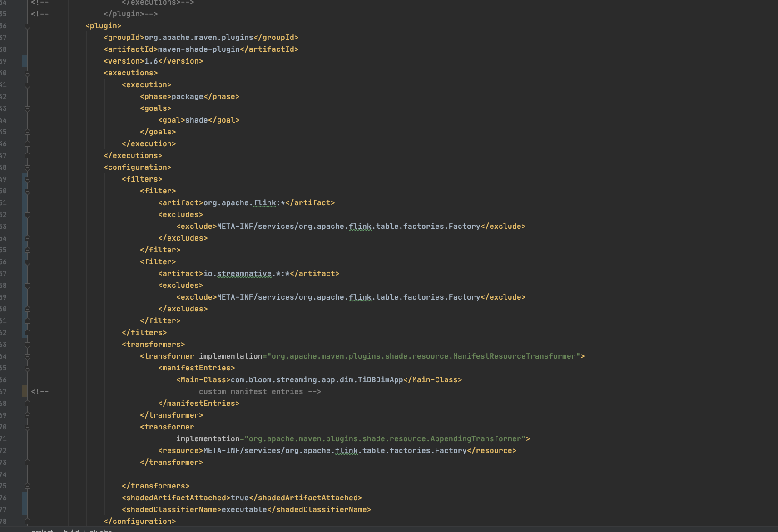Screen dimensions: 778x532
Task: Click the Main-Class value com.bloom.streaming.app.dim.TiDBDimApp
Action: tap(317, 379)
